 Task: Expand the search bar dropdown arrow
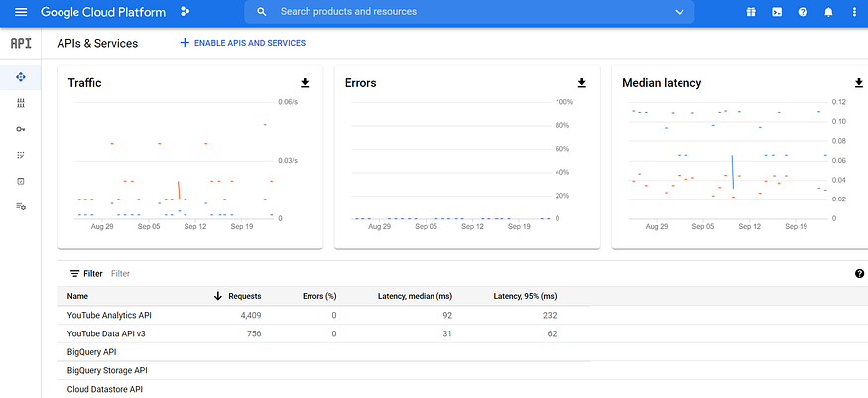(x=680, y=12)
